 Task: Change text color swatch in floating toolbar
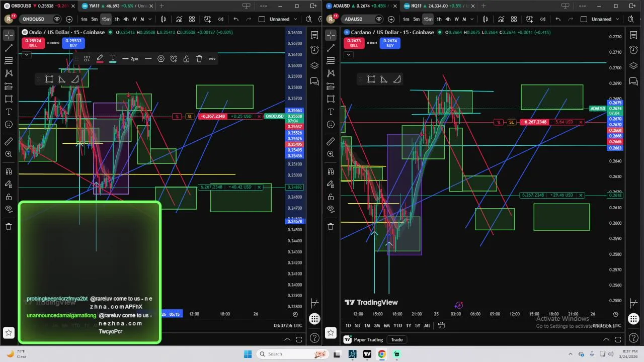pyautogui.click(x=113, y=59)
